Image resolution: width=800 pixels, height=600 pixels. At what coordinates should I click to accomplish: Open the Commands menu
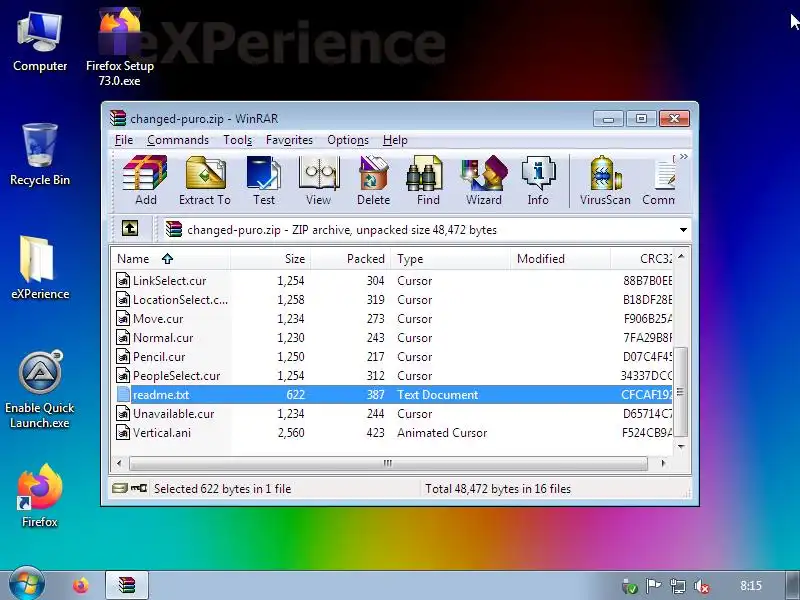(x=178, y=140)
